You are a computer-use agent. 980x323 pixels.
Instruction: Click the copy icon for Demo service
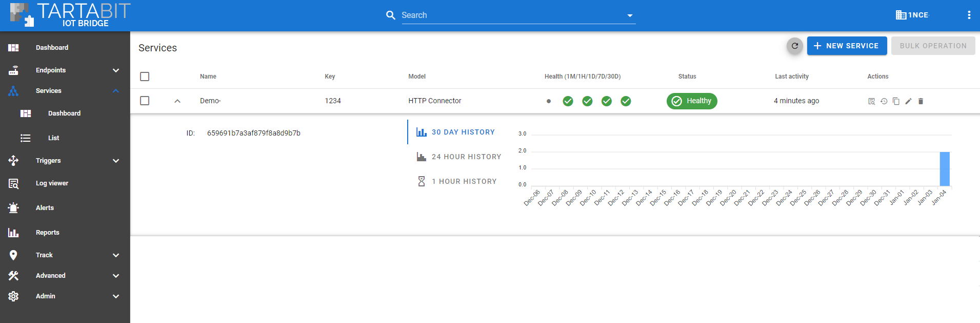[896, 101]
